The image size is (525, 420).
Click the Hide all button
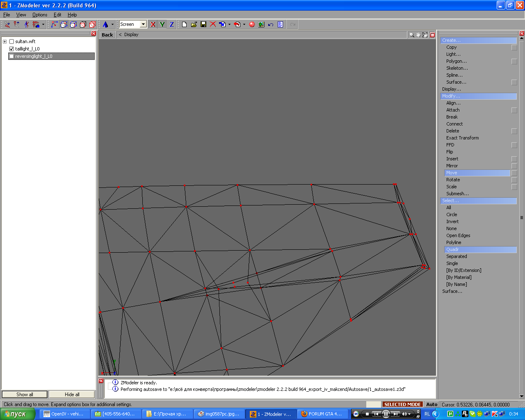point(72,395)
